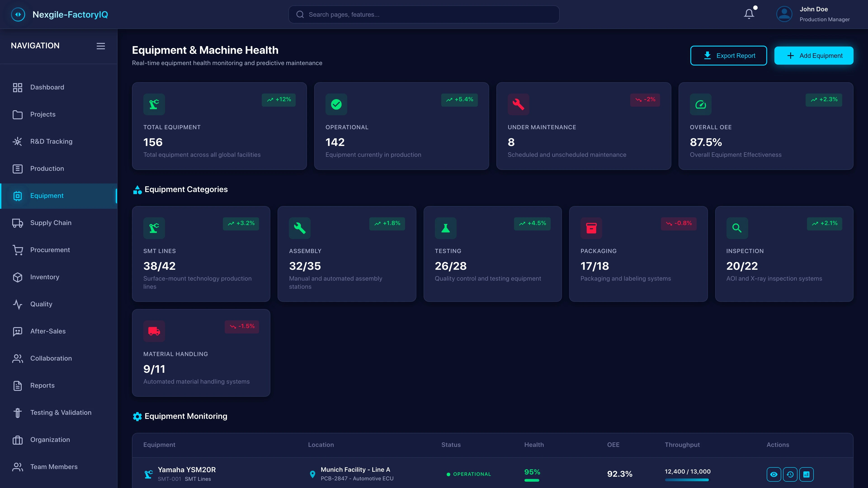Screen dimensions: 868x488
Task: Select the Quality waveform icon
Action: [x=17, y=304]
